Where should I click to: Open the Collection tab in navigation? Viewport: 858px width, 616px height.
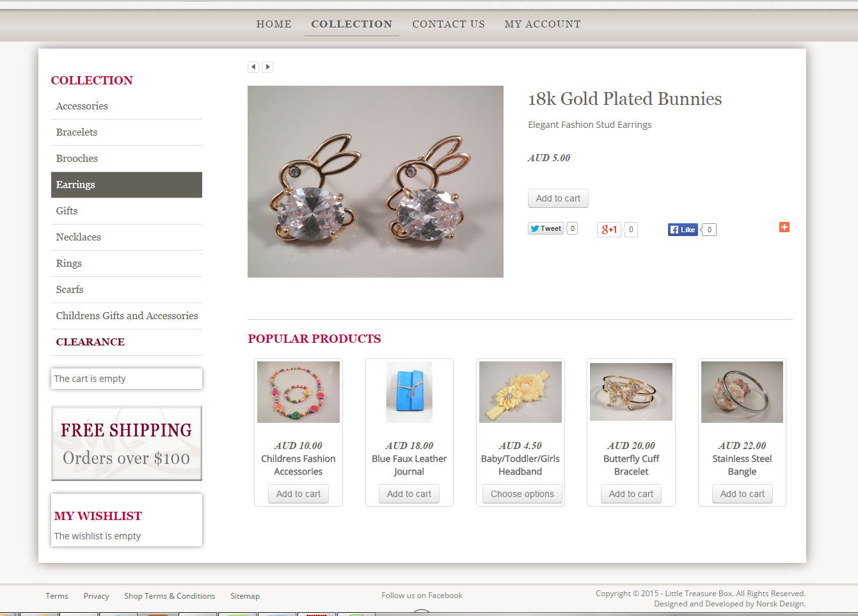[x=352, y=24]
